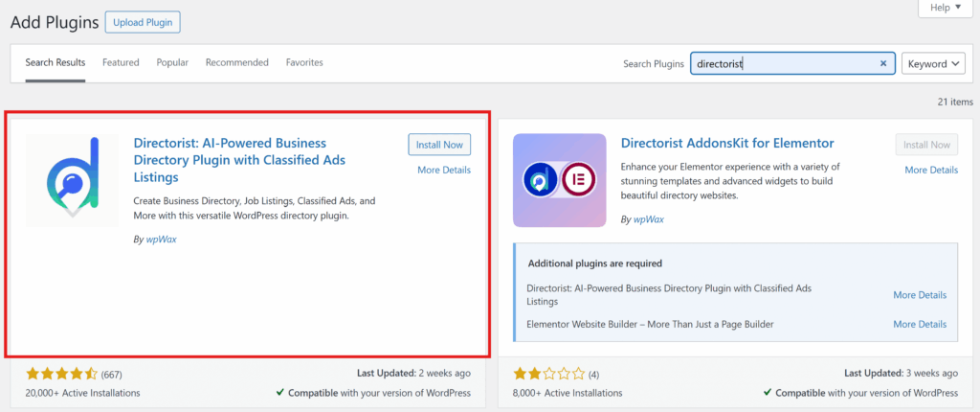Image resolution: width=980 pixels, height=412 pixels.
Task: Select the Search Results tab
Action: pyautogui.click(x=56, y=62)
